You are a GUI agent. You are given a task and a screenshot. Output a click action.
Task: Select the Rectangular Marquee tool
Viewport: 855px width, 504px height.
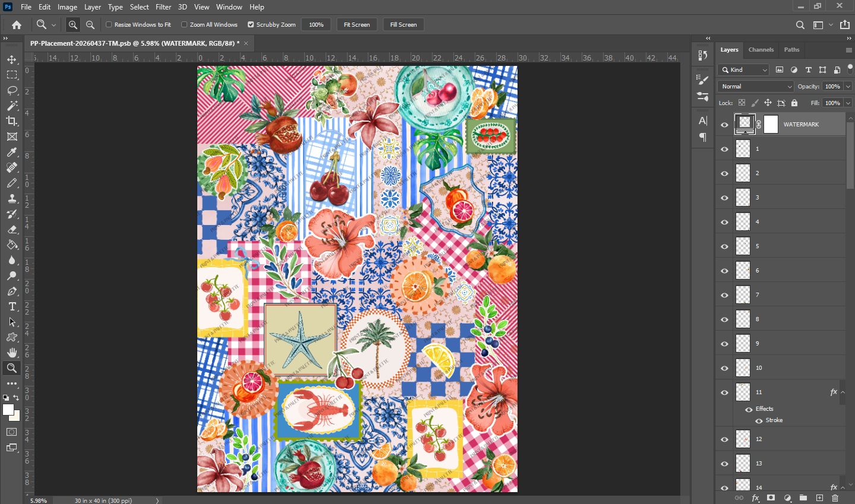tap(12, 75)
